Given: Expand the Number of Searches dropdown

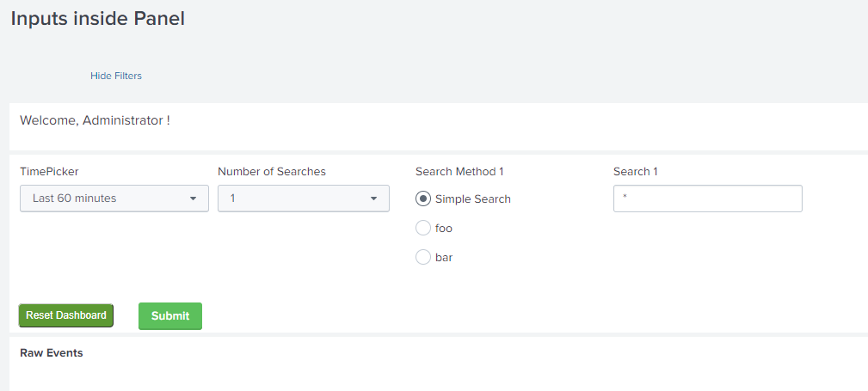Looking at the screenshot, I should (303, 199).
